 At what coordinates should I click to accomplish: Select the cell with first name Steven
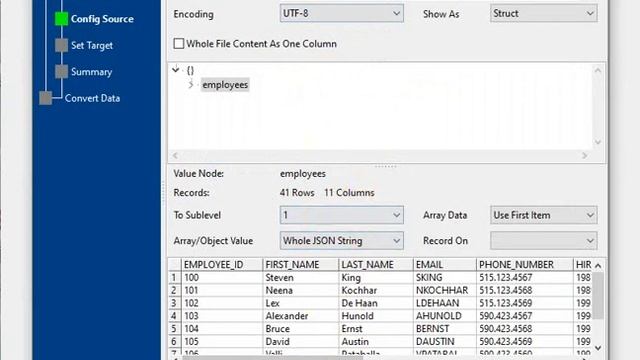coord(301,278)
